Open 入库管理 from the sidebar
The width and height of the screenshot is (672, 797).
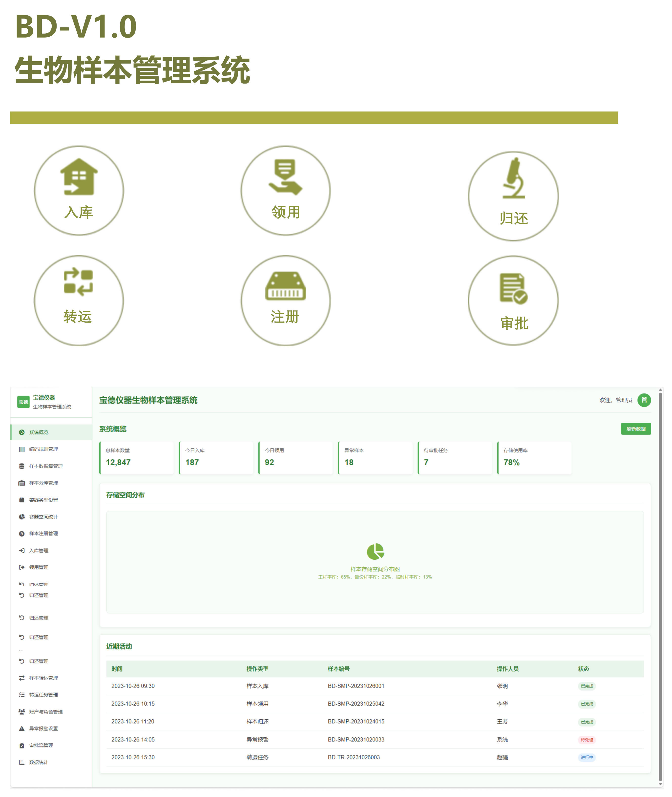click(x=39, y=550)
